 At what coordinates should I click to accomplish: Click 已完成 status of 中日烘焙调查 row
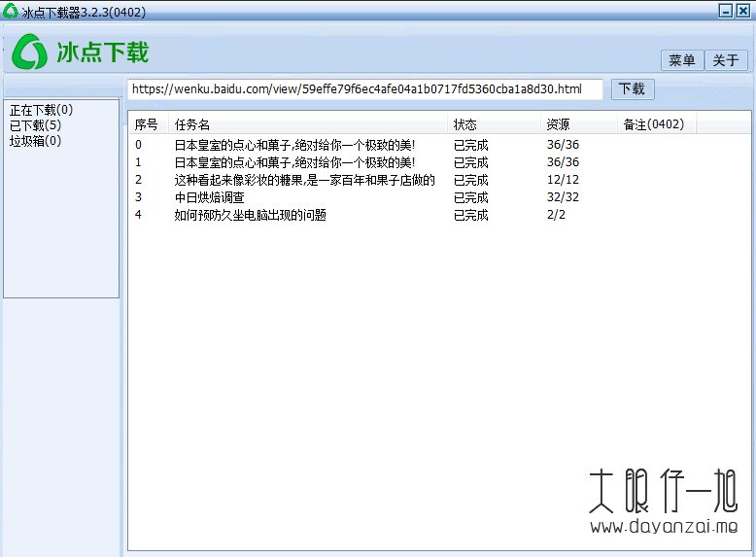(470, 197)
